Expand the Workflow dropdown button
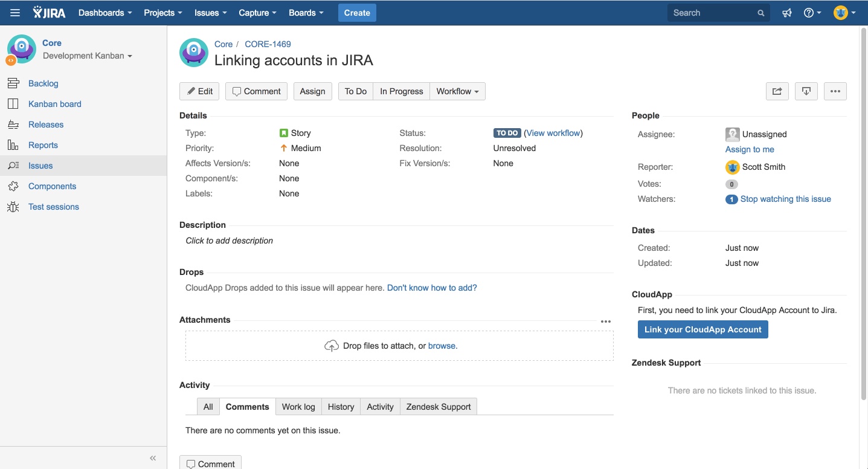The height and width of the screenshot is (469, 868). coord(458,91)
